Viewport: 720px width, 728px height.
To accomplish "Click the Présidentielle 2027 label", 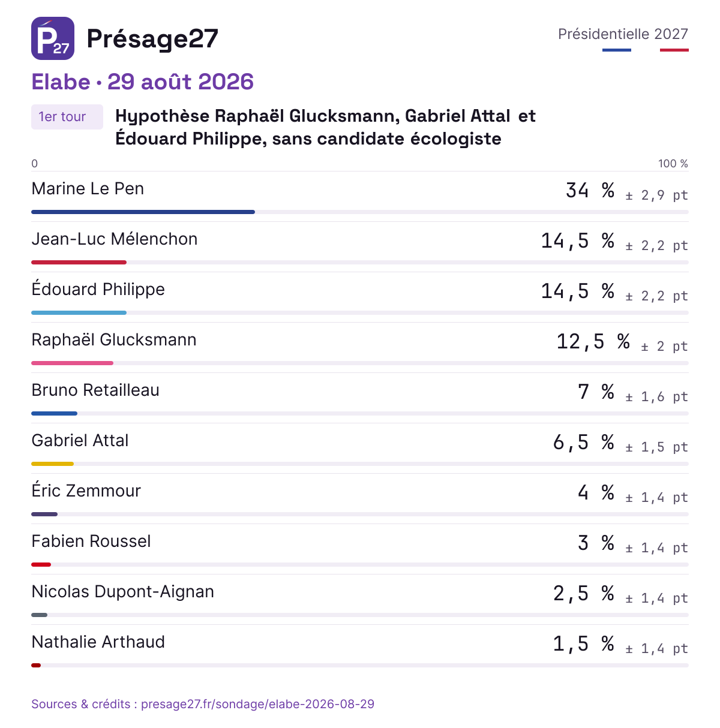I will (623, 34).
